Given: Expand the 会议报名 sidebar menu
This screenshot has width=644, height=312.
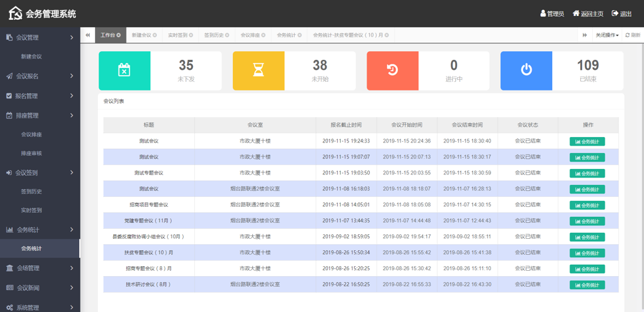Looking at the screenshot, I should tap(40, 76).
